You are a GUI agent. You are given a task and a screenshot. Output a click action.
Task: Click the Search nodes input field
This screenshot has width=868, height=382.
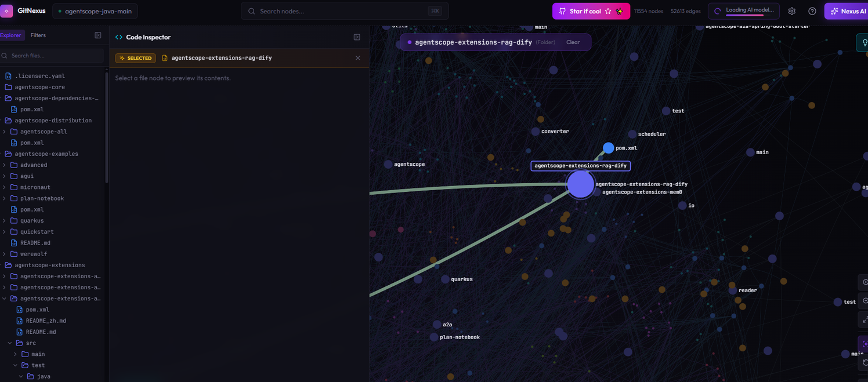[345, 11]
